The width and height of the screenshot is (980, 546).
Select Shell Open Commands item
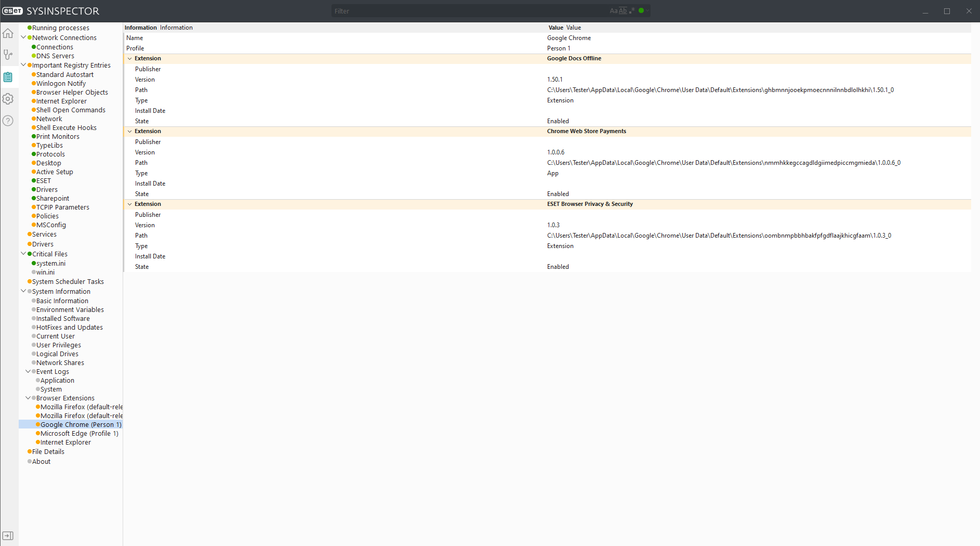71,110
